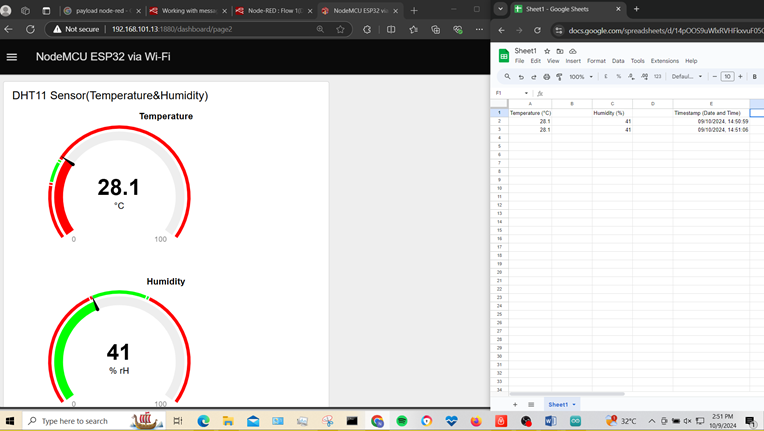This screenshot has height=431, width=764.
Task: Open the Windows Start menu
Action: 10,421
